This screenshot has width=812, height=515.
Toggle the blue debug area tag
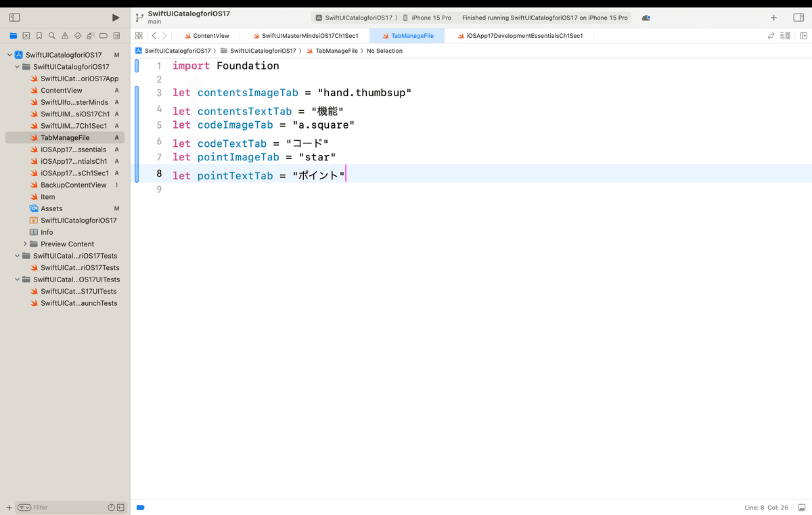pos(141,507)
